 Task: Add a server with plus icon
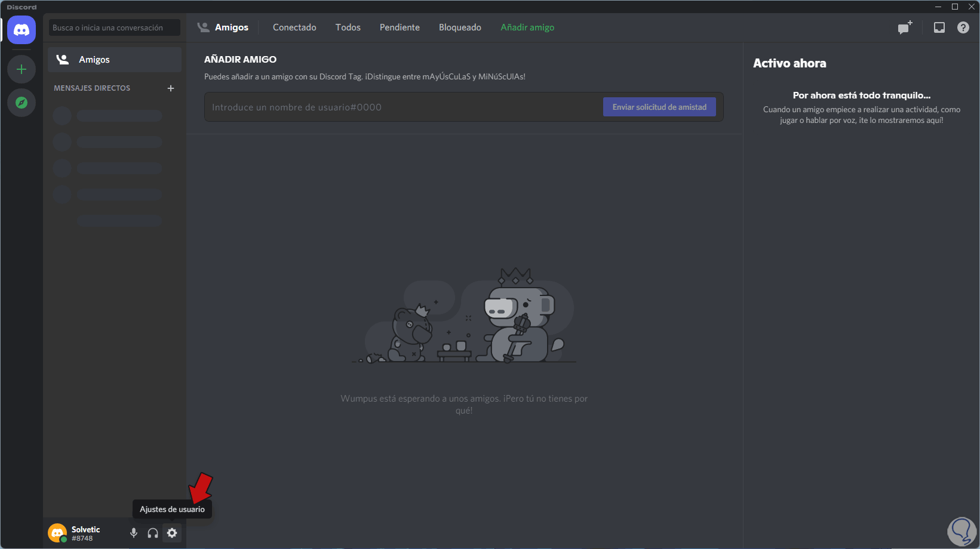tap(21, 69)
